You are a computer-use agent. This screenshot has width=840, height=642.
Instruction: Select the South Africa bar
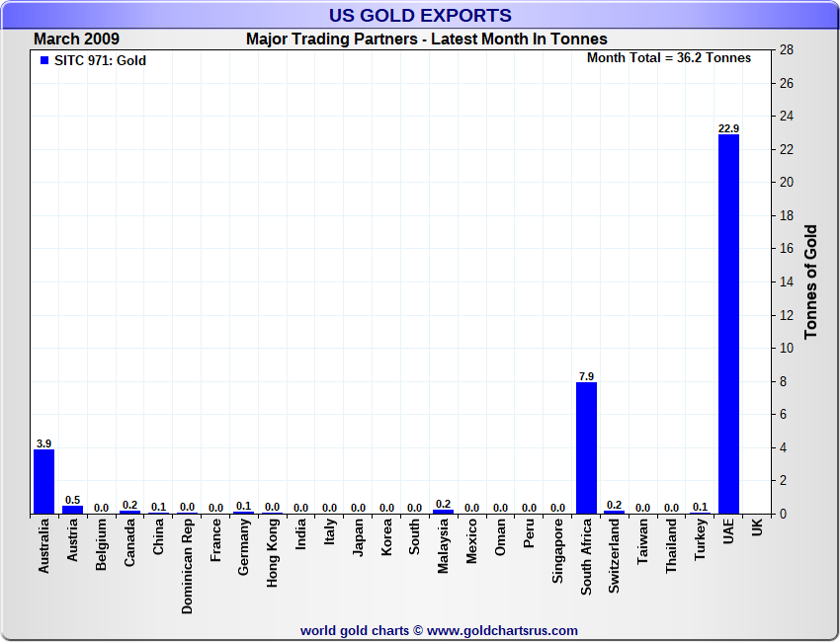(x=586, y=447)
